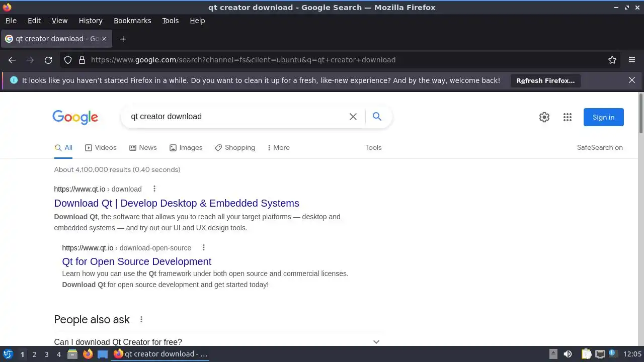Switch to workspace 3
Viewport: 644px width, 362px height.
[x=46, y=354]
